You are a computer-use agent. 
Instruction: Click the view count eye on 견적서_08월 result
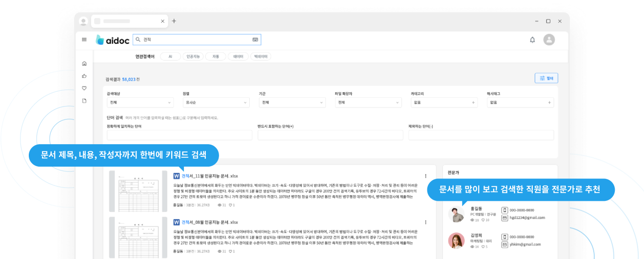[x=219, y=251]
